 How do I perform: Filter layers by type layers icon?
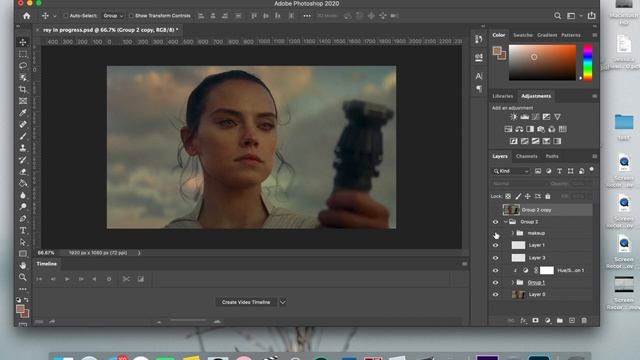[x=560, y=171]
